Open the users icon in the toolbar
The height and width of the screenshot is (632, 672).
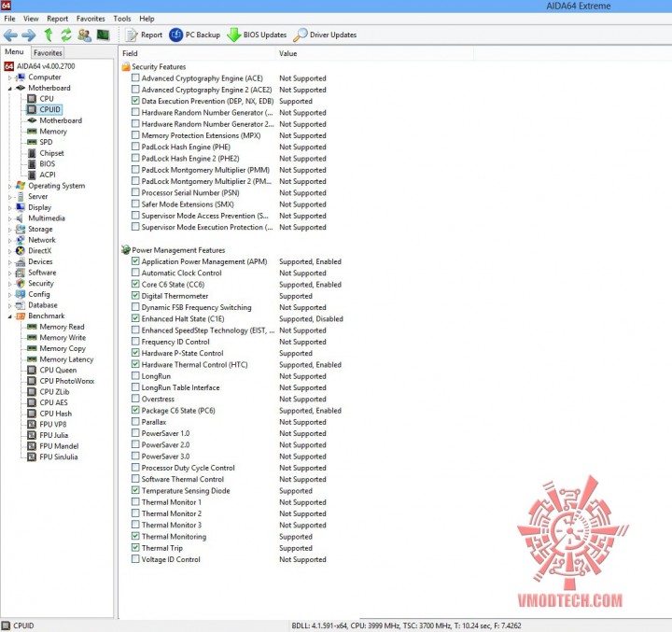click(x=84, y=35)
